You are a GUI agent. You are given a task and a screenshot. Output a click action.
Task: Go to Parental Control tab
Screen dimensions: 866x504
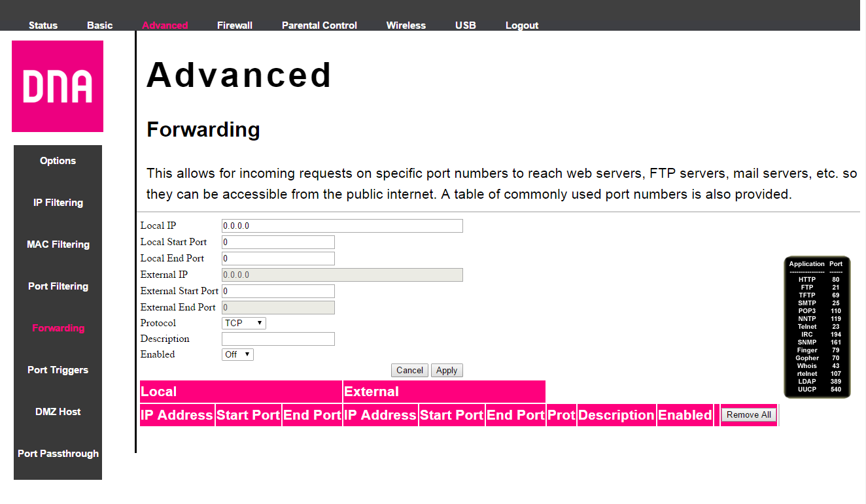click(x=319, y=25)
